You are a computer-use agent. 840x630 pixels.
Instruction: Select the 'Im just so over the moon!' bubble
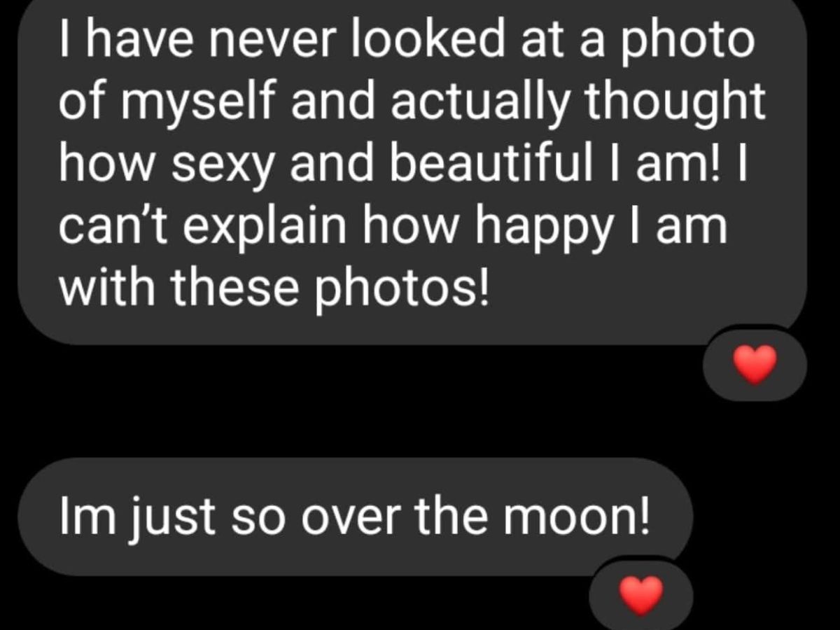[x=354, y=517]
